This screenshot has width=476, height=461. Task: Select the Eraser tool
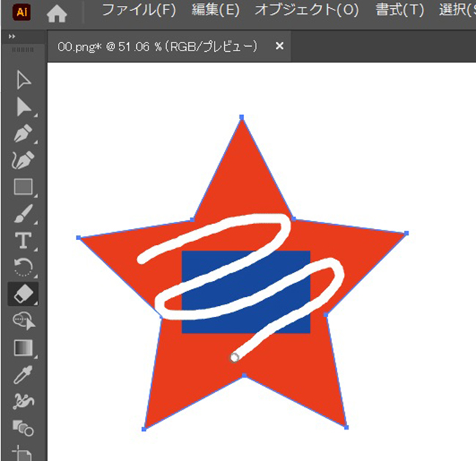tap(23, 293)
